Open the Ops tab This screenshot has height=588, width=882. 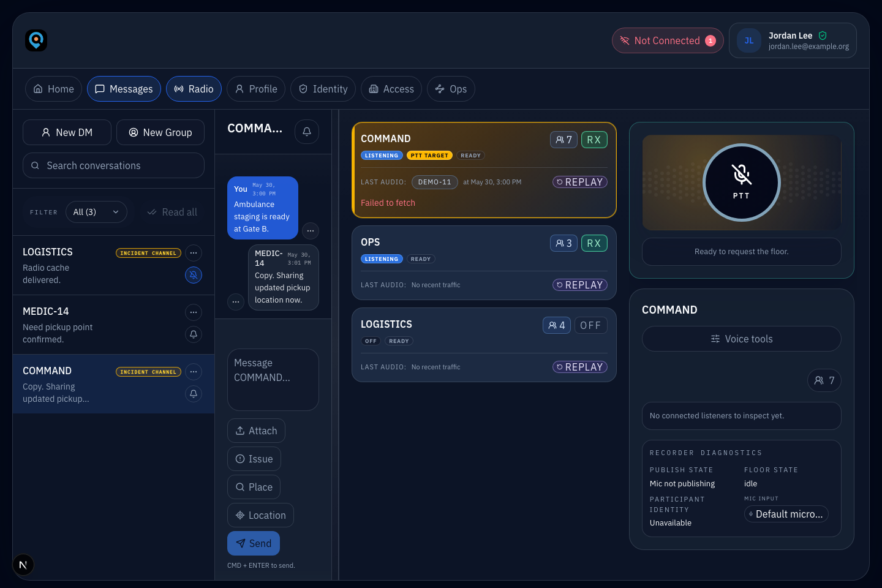(x=451, y=89)
